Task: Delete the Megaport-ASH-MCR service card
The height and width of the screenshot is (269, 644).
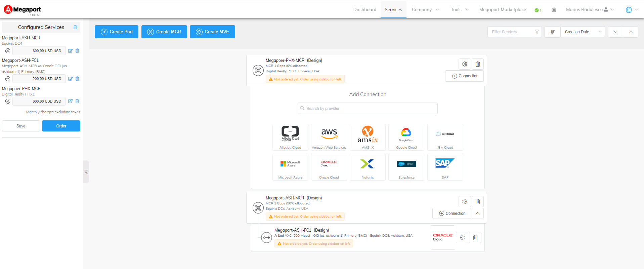Action: tap(477, 201)
